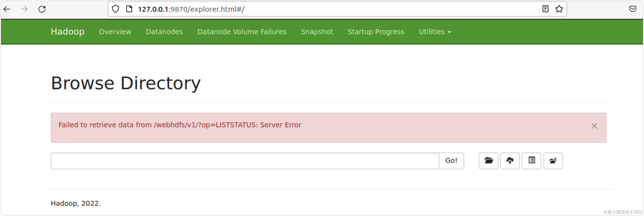The width and height of the screenshot is (644, 216).
Task: Click the browser back arrow
Action: [x=7, y=9]
